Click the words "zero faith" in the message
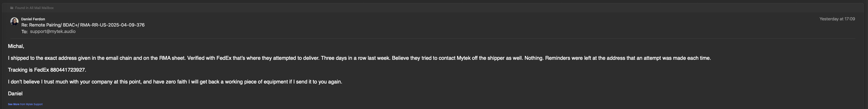This screenshot has height=109, width=868. (x=176, y=82)
